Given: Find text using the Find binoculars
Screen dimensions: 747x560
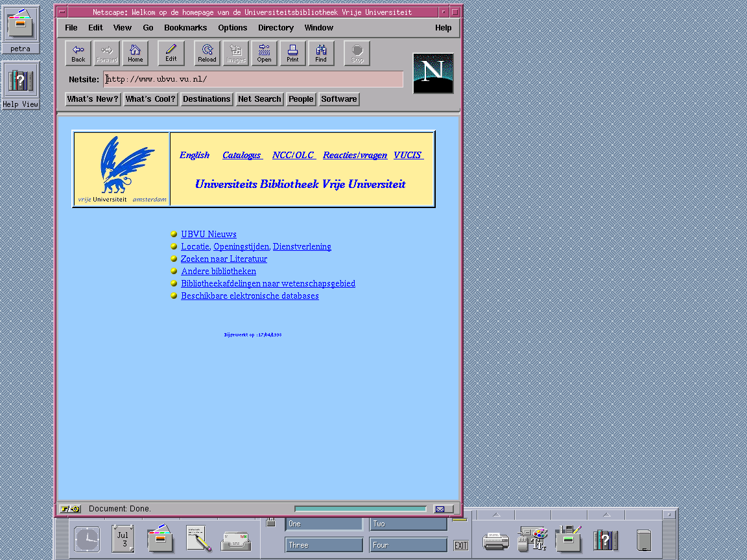Looking at the screenshot, I should tap(322, 53).
